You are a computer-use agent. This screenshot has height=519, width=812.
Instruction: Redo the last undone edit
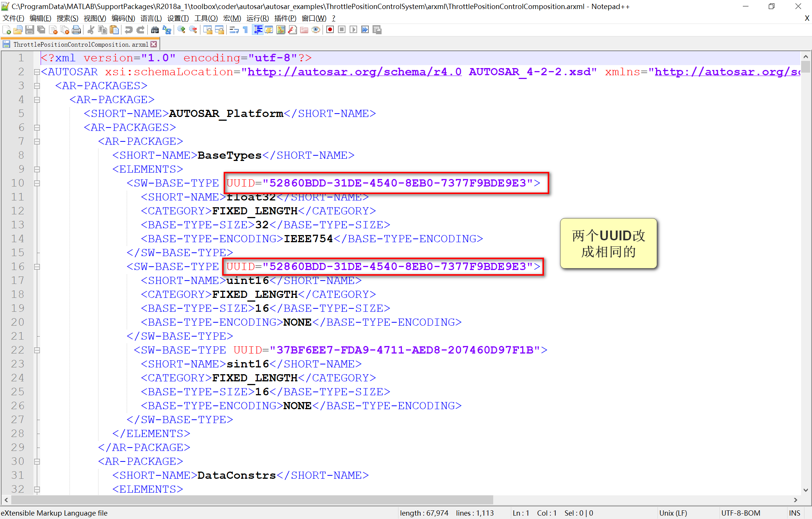140,30
